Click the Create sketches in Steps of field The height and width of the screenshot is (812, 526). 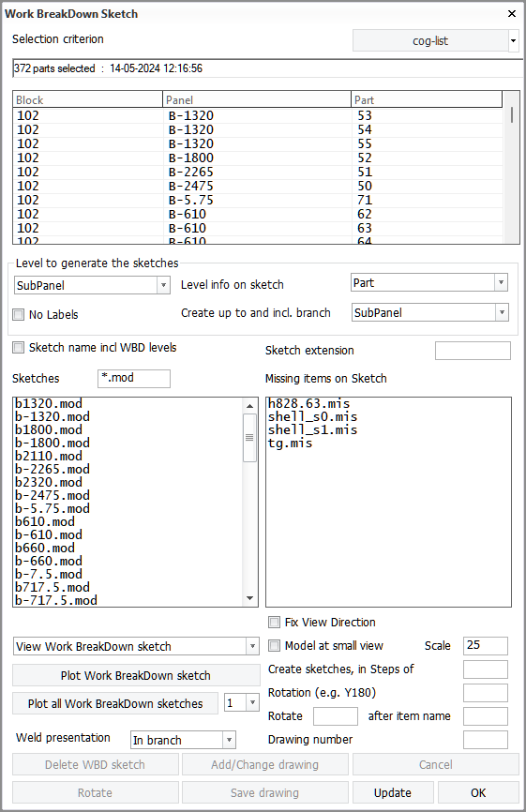pyautogui.click(x=486, y=669)
